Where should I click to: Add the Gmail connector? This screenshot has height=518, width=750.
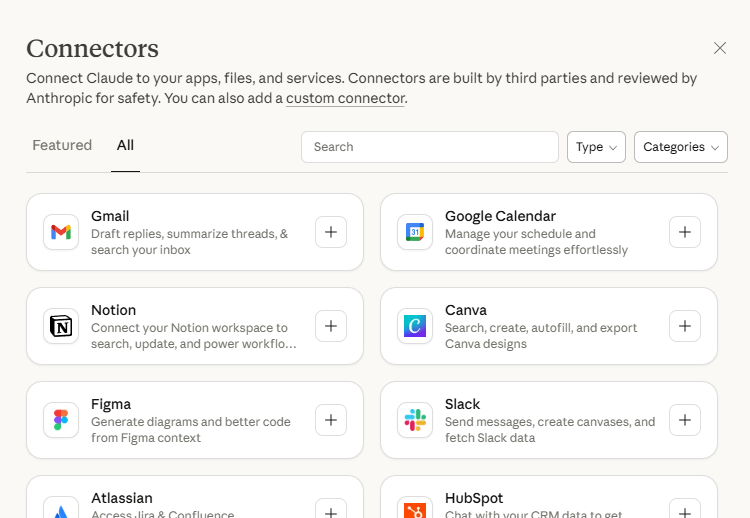[x=331, y=232]
